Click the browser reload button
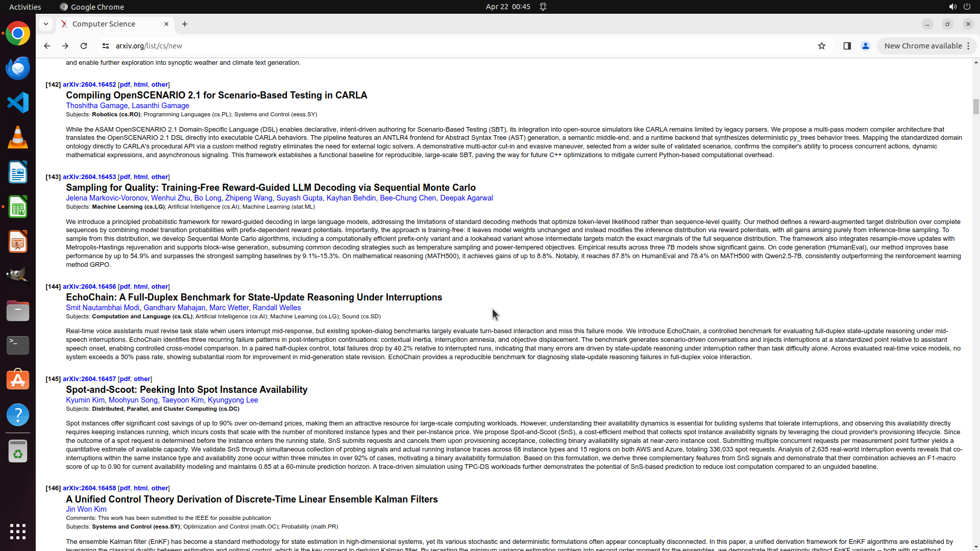This screenshot has height=551, width=980. click(x=84, y=46)
